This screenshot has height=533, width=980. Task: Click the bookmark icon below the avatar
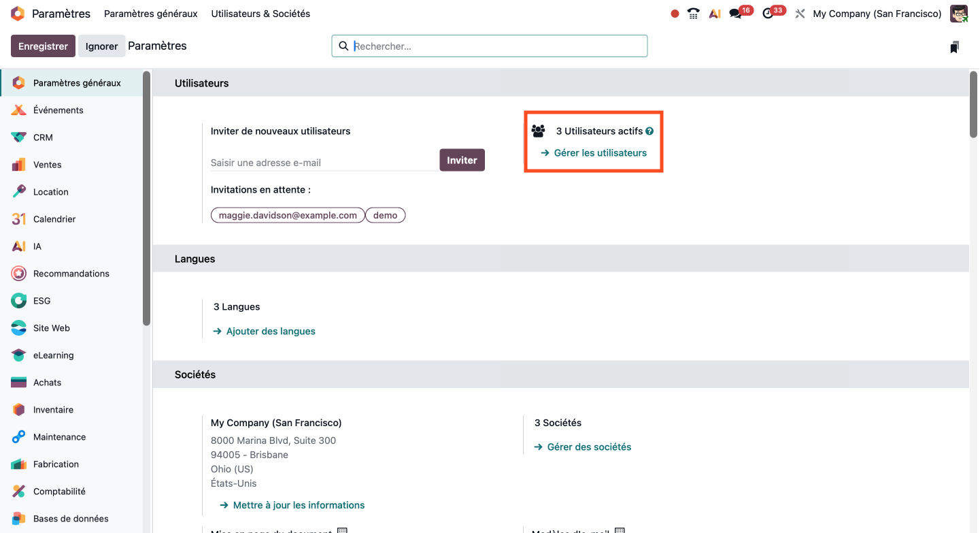tap(954, 47)
